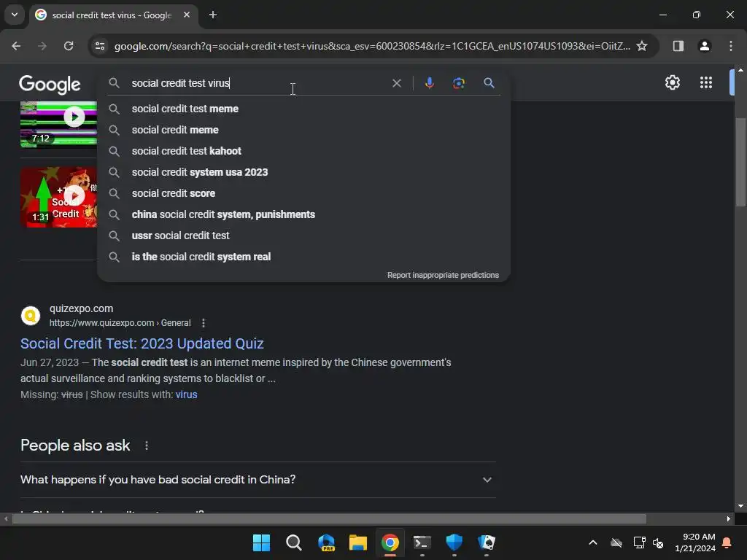Viewport: 747px width, 560px height.
Task: Open notifications bell in system tray
Action: coord(727,542)
